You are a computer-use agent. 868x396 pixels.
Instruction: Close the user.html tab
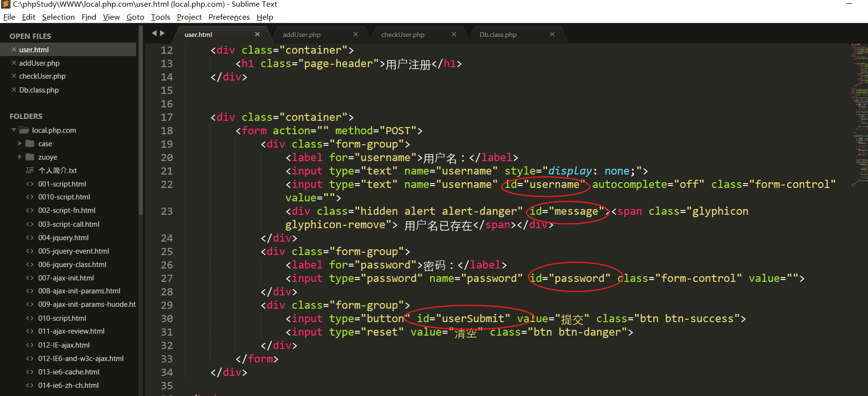257,34
